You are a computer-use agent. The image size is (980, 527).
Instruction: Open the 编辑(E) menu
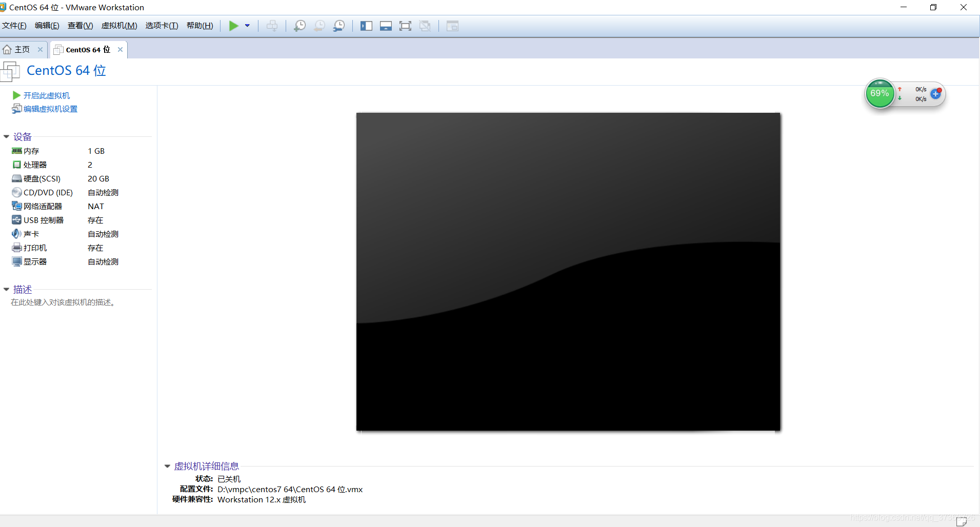pos(47,26)
